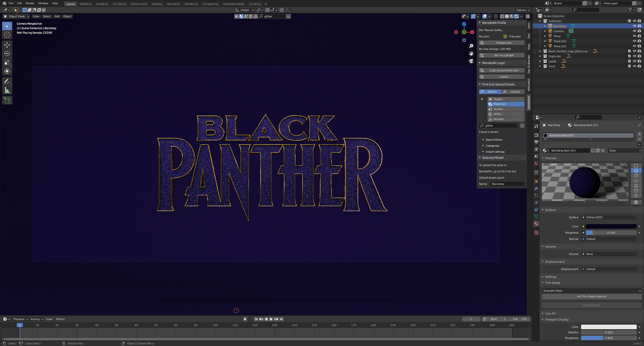This screenshot has height=346, width=644.
Task: Expand the Backdrop object in outliner
Action: 545,26
